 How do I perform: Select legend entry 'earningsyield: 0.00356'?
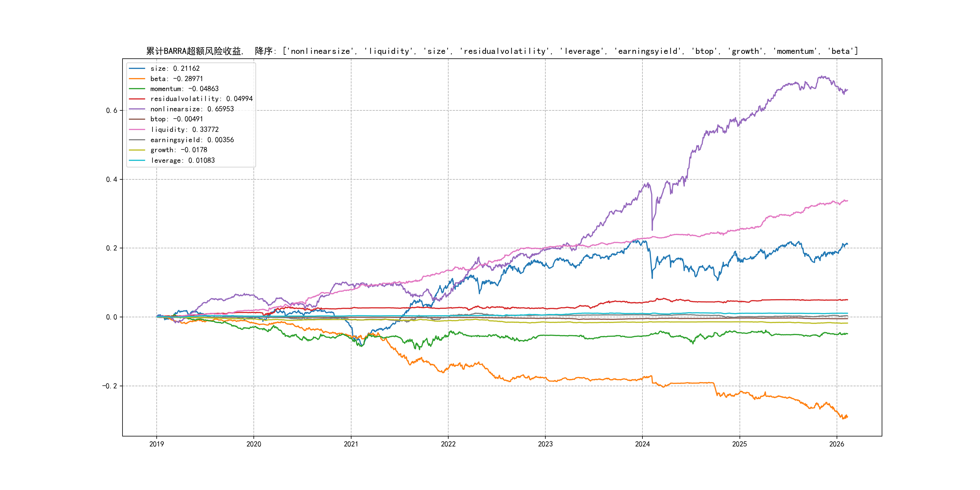(192, 140)
